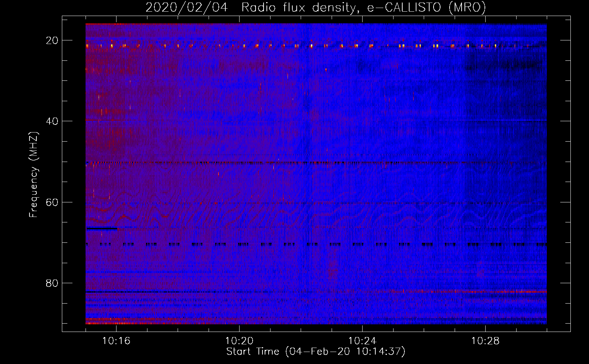Click the 'Frequency (MHZ)' axis label
Image resolution: width=589 pixels, height=364 pixels.
coord(33,175)
